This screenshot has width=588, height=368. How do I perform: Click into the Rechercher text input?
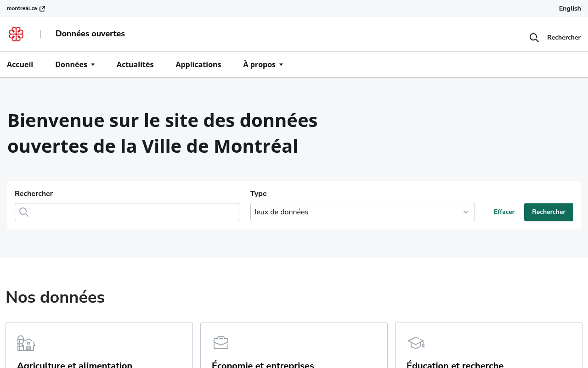127,212
